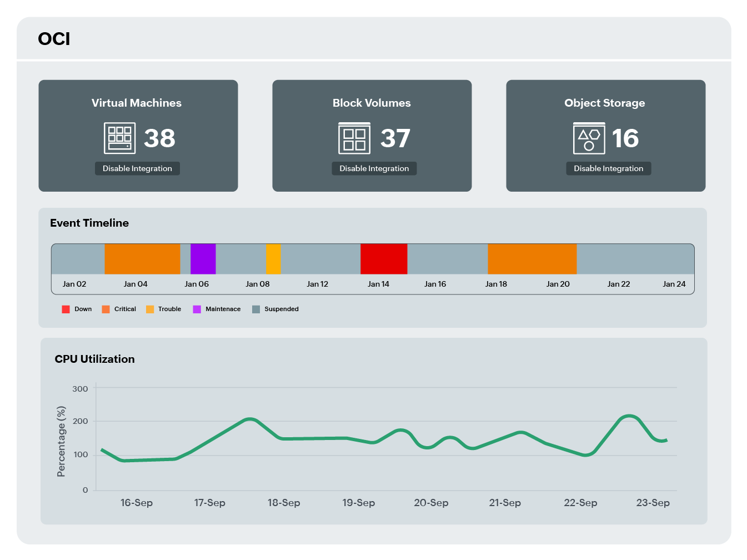Viewport: 747px width, 560px height.
Task: Click the Virtual Machines server icon
Action: (120, 138)
